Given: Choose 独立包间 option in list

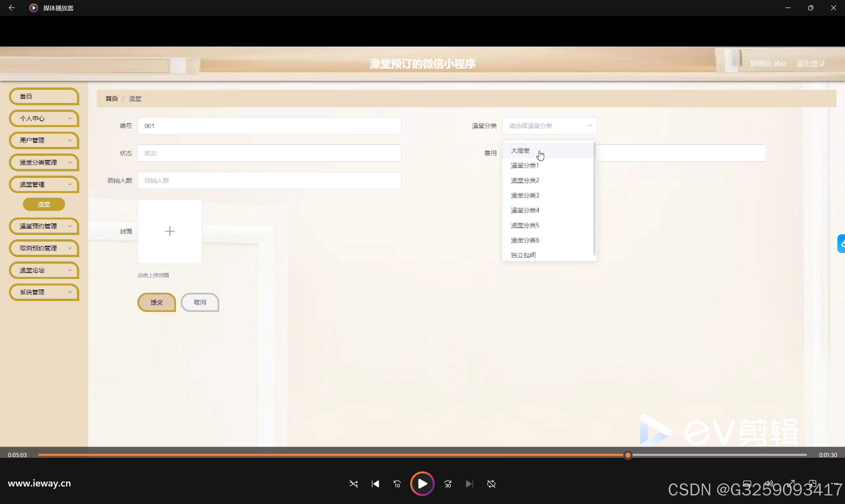Looking at the screenshot, I should click(x=523, y=255).
